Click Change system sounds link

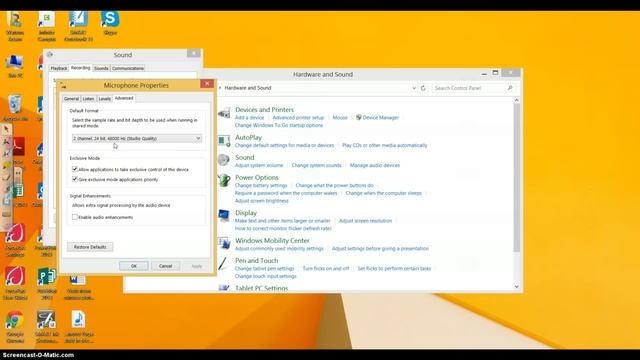(316, 165)
